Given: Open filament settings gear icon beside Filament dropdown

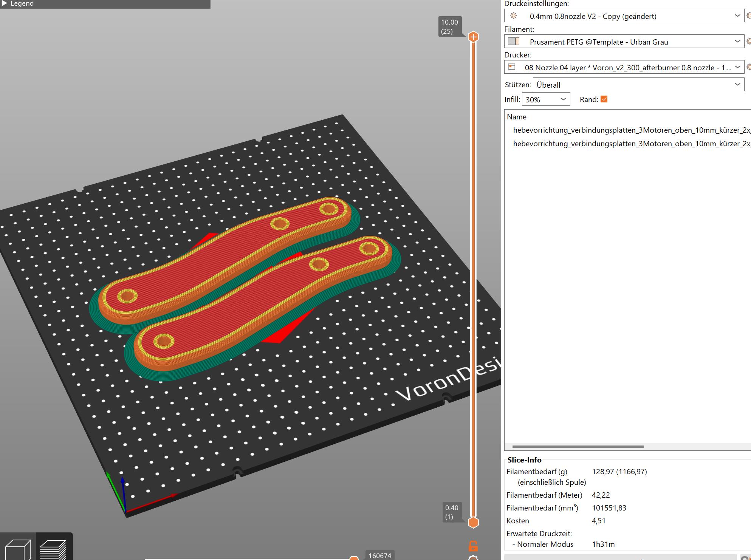Looking at the screenshot, I should pyautogui.click(x=748, y=42).
